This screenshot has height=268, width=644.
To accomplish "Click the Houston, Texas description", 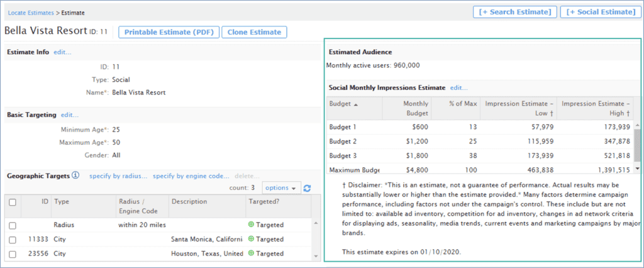I will pos(207,254).
